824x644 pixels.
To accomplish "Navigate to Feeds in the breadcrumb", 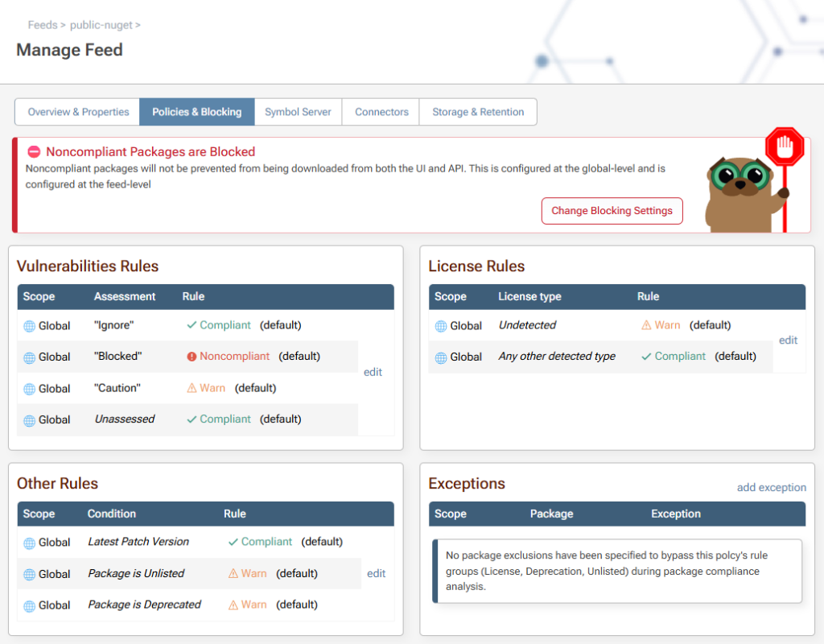I will (42, 25).
